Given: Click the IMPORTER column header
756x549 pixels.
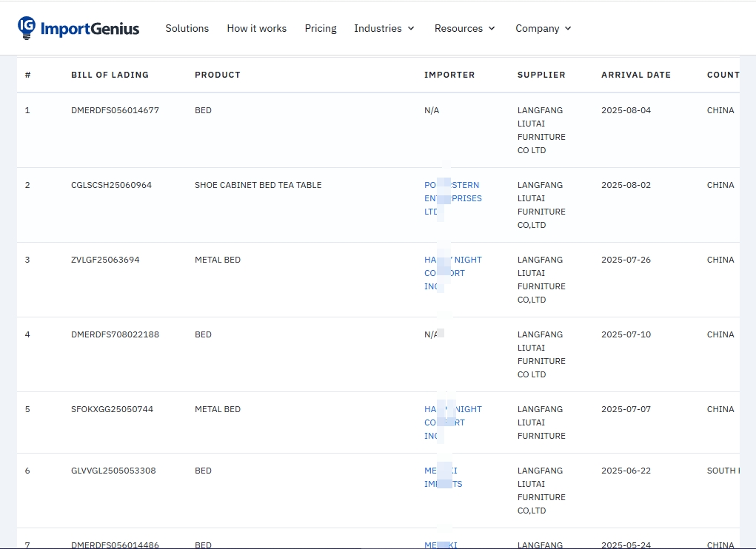Looking at the screenshot, I should point(449,75).
